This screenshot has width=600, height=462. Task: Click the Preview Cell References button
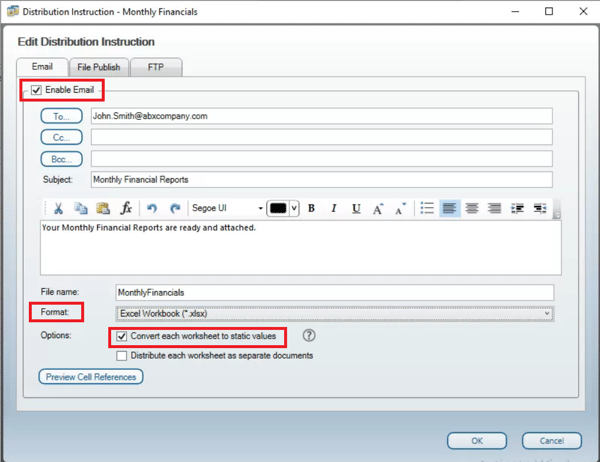[x=91, y=377]
